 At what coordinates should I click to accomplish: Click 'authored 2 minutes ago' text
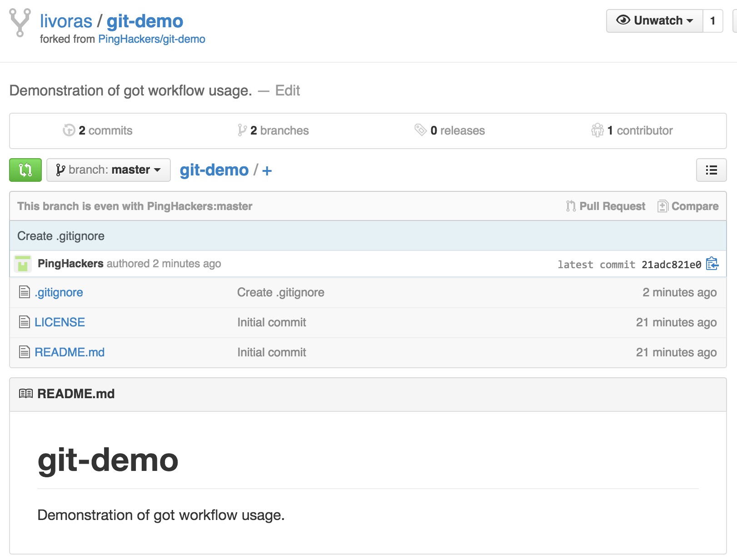[x=164, y=264]
